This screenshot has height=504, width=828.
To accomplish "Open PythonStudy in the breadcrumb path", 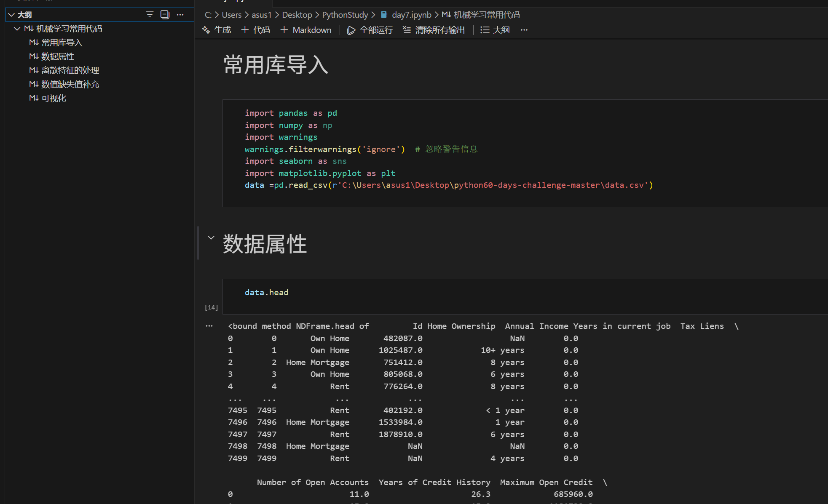I will coord(345,14).
